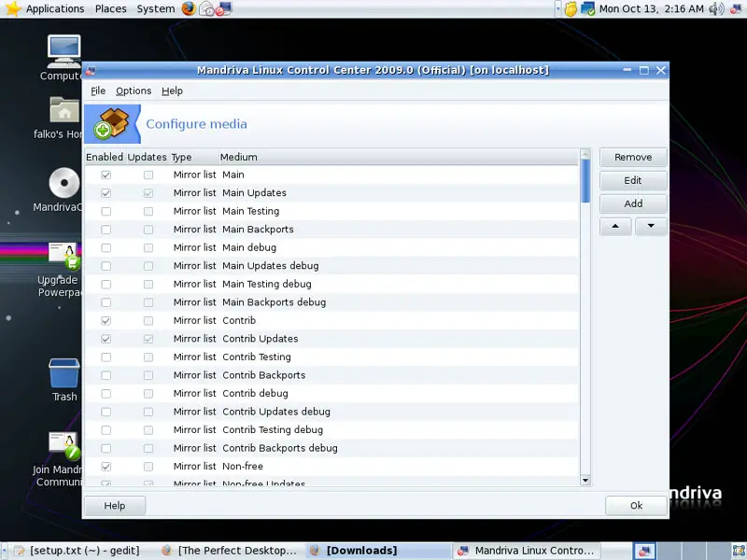Click the scrollbar down arrow in the media list
This screenshot has height=560, width=747.
pos(585,480)
